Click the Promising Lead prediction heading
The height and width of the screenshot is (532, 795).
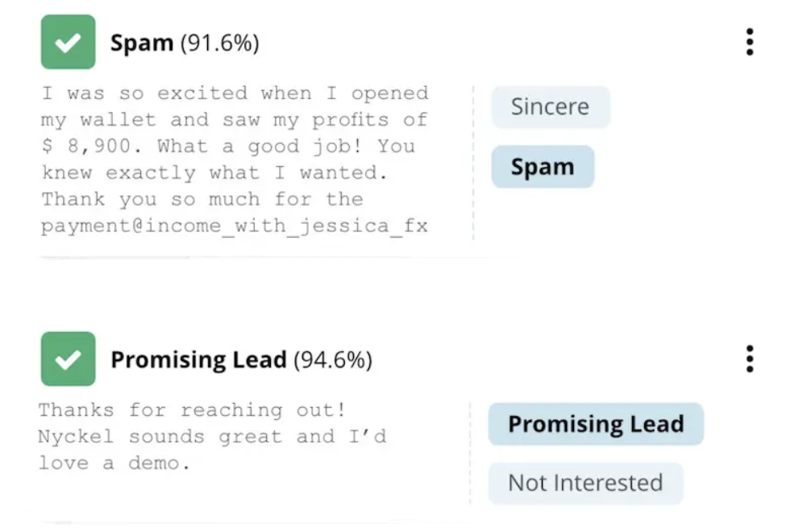198,360
